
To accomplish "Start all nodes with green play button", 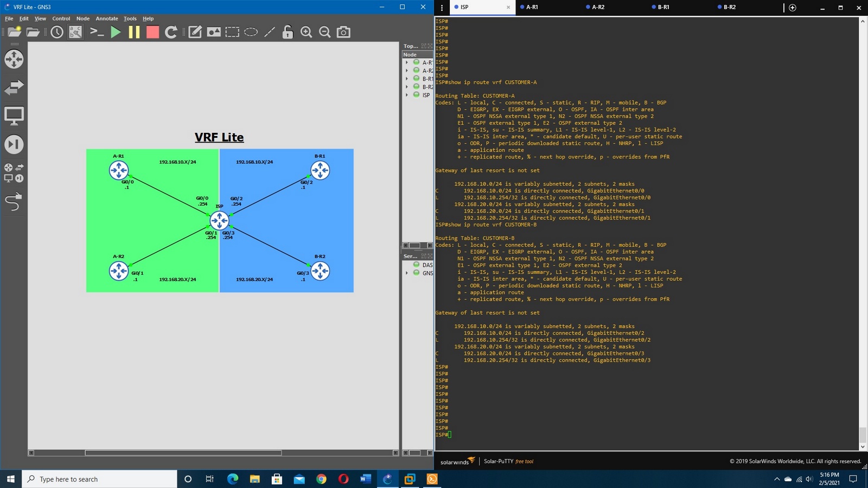I will tap(116, 33).
